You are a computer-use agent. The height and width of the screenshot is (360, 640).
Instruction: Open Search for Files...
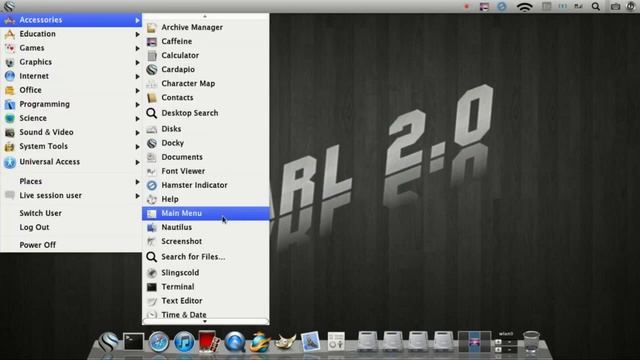click(205, 257)
